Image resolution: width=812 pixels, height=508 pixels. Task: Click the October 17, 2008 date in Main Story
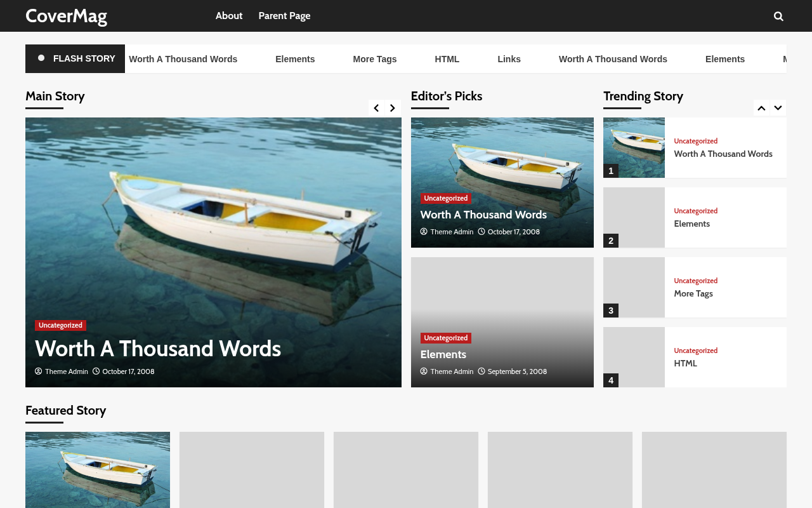tap(128, 371)
